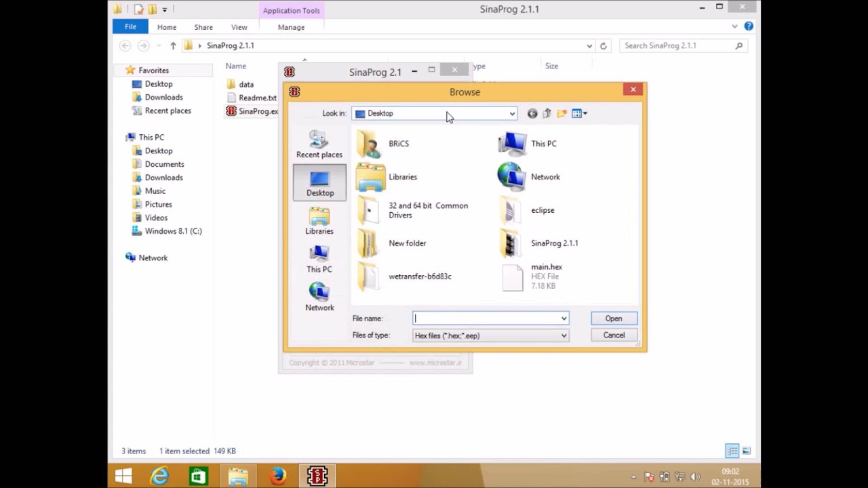This screenshot has width=868, height=488.
Task: Select Desktop in Browse places bar
Action: (319, 183)
